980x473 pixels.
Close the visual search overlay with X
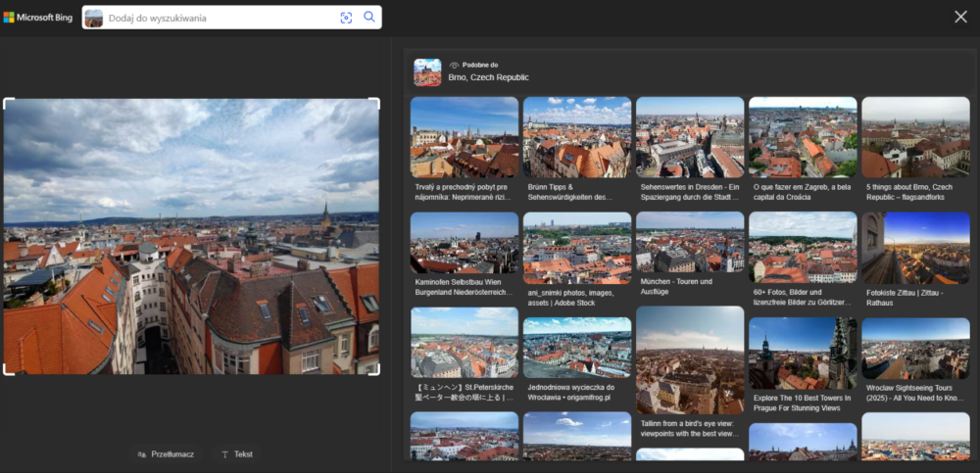960,17
